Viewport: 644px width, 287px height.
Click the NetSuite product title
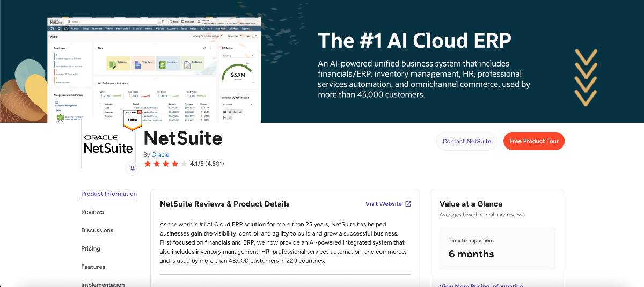tap(183, 138)
